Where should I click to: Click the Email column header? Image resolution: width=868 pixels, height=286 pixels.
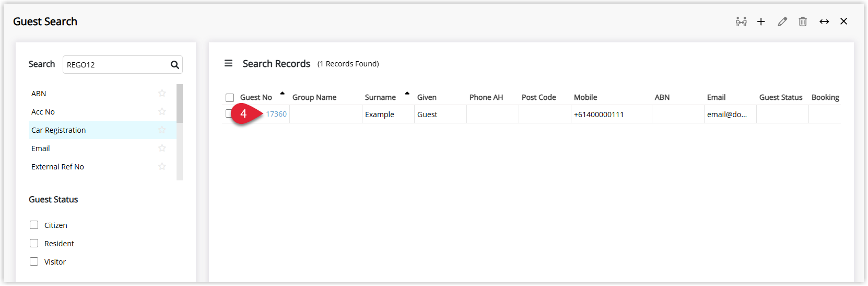717,97
